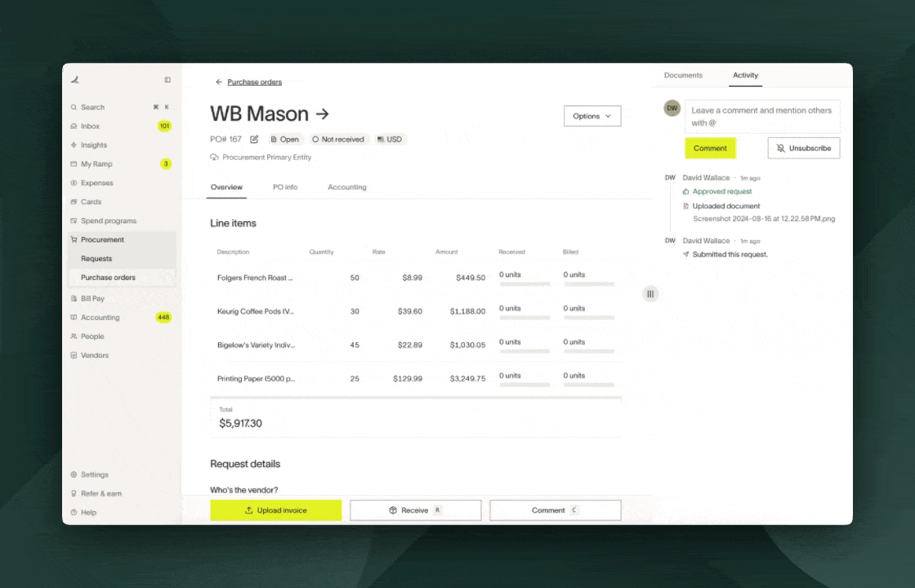Open Requests under Procurement
Viewport: 915px width, 588px height.
pyautogui.click(x=122, y=259)
